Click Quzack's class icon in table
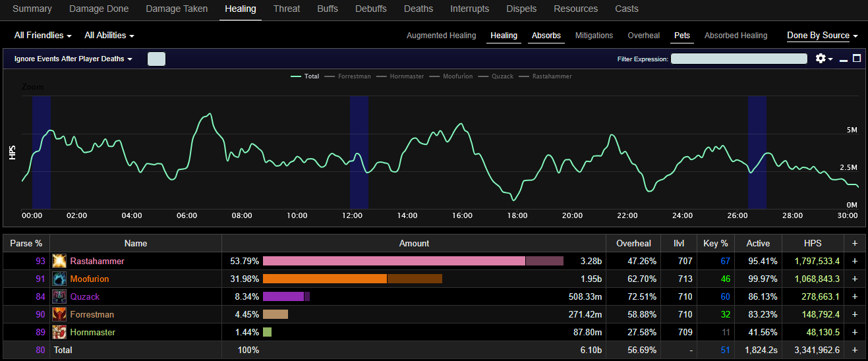Image resolution: width=868 pixels, height=361 pixels. click(x=59, y=296)
